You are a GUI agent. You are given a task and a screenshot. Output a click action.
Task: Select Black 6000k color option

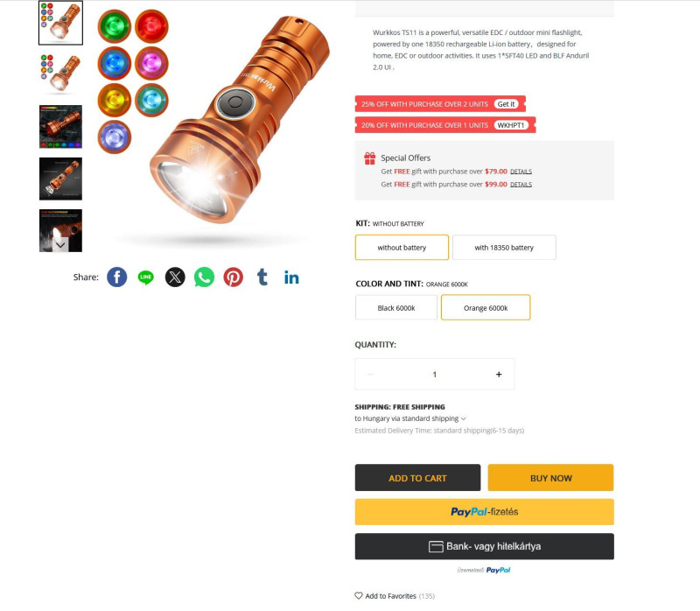(x=396, y=307)
